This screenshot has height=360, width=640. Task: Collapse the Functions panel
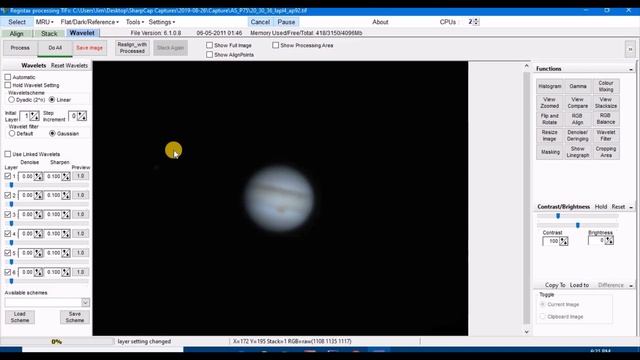(631, 69)
